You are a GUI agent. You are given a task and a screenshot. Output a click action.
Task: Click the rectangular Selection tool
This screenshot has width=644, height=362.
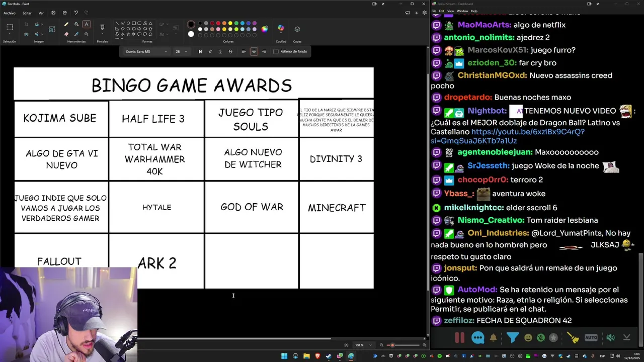(x=10, y=27)
